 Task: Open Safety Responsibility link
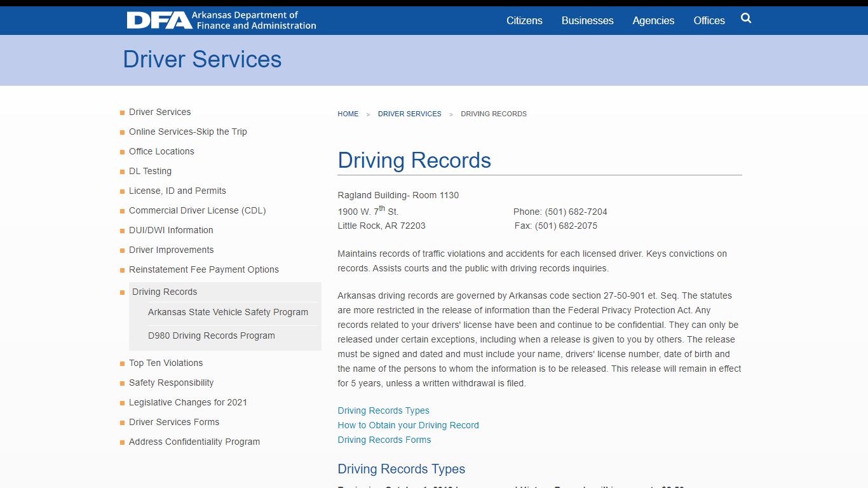[171, 383]
